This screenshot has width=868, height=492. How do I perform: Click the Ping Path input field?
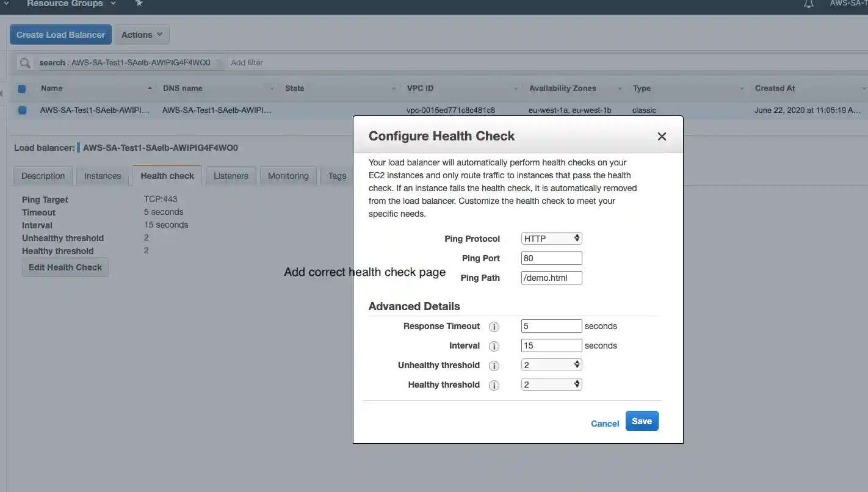(551, 278)
